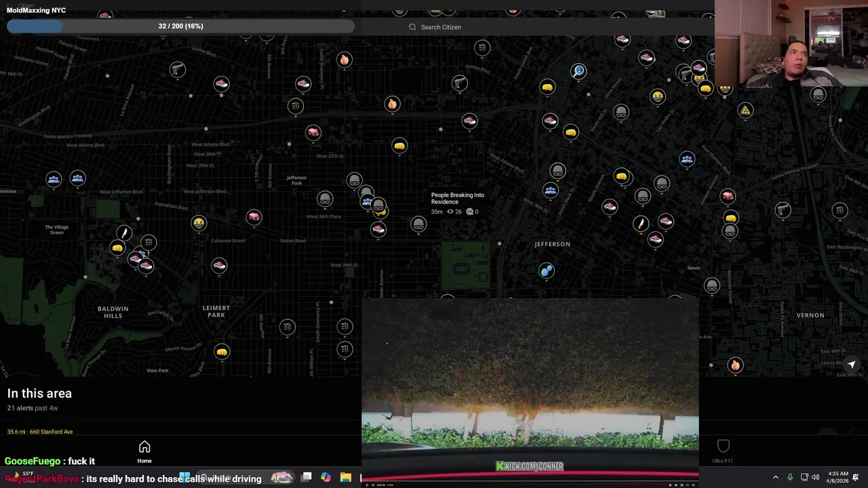
Task: Recenter the map with the location arrow
Action: coord(852,364)
